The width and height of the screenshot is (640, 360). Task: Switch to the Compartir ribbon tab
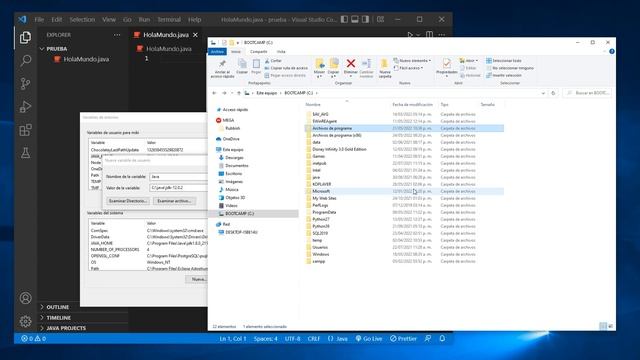pos(259,52)
